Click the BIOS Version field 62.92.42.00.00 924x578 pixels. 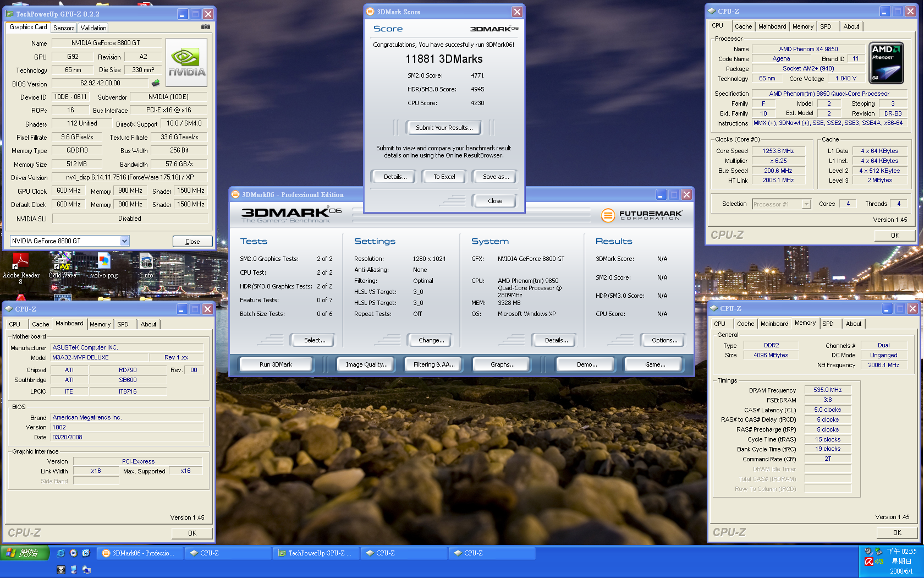[x=101, y=83]
